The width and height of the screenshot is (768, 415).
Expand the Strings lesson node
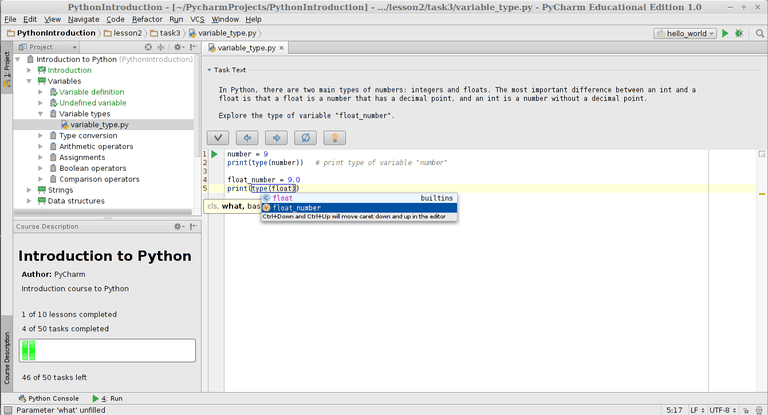click(x=29, y=190)
